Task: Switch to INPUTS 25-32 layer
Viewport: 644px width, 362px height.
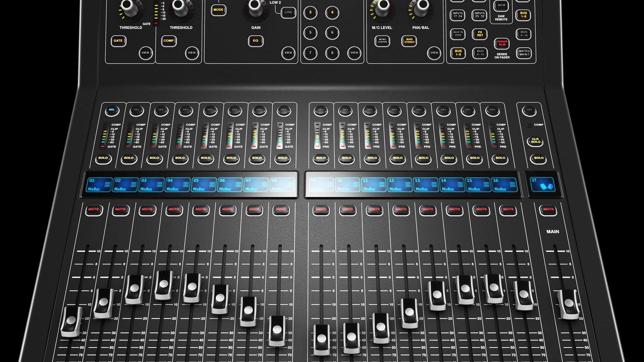Action: click(x=479, y=15)
